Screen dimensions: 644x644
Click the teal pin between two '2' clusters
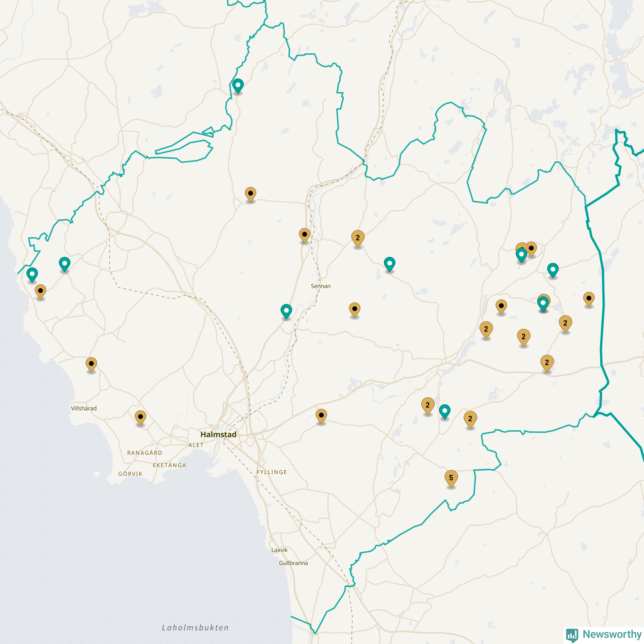point(444,411)
